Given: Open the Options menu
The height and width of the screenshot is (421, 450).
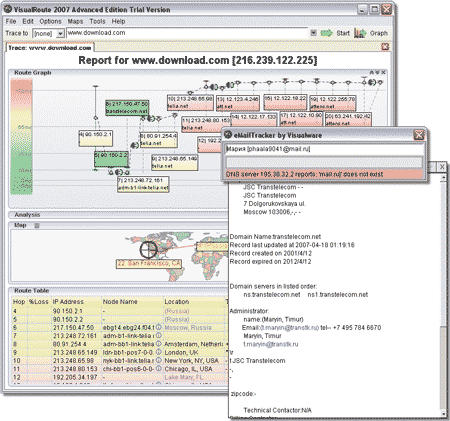Looking at the screenshot, I should tap(50, 21).
